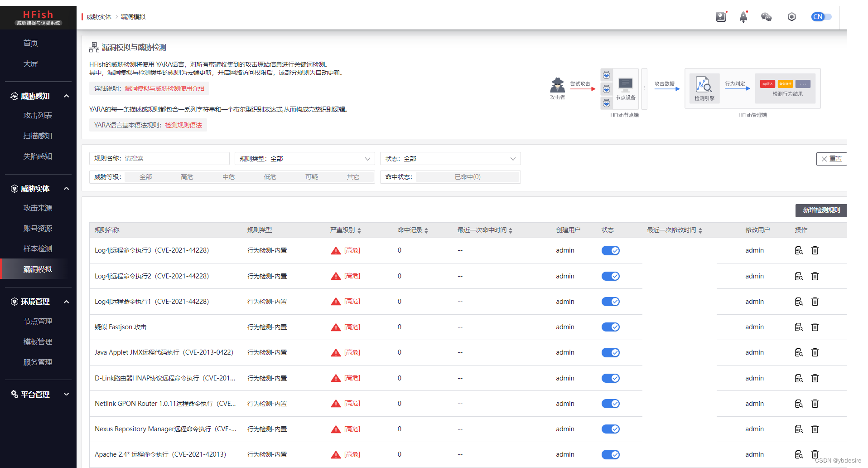Viewport: 868px width, 468px height.
Task: View details of Nexus Repository Manager rule
Action: pyautogui.click(x=799, y=429)
